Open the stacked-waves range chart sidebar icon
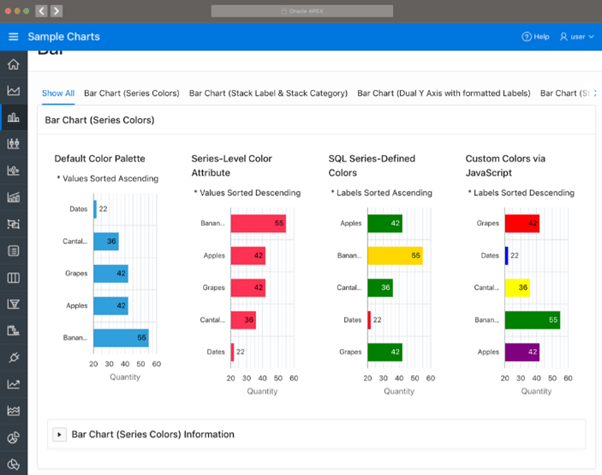The height and width of the screenshot is (475, 602). (13, 411)
